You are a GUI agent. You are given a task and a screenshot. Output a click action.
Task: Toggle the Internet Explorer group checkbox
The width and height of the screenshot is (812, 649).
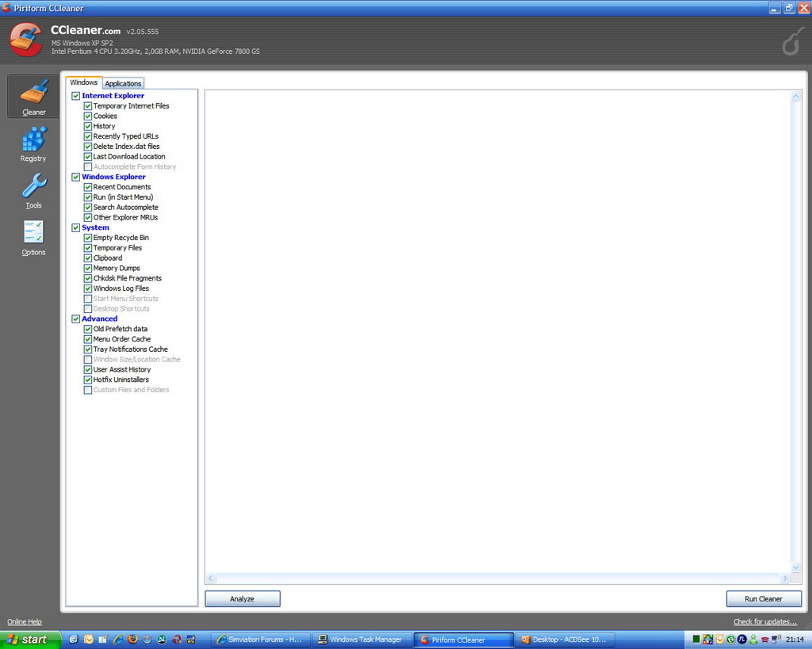tap(76, 96)
